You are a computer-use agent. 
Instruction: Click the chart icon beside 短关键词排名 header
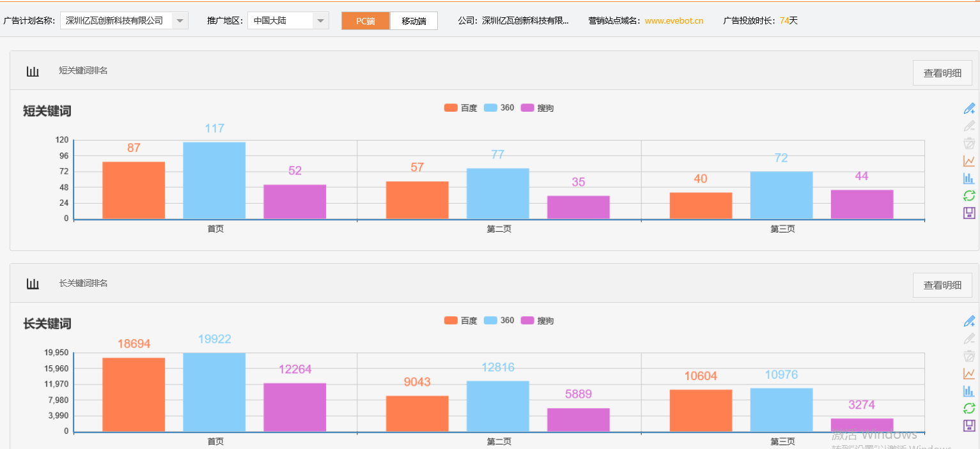pos(33,71)
